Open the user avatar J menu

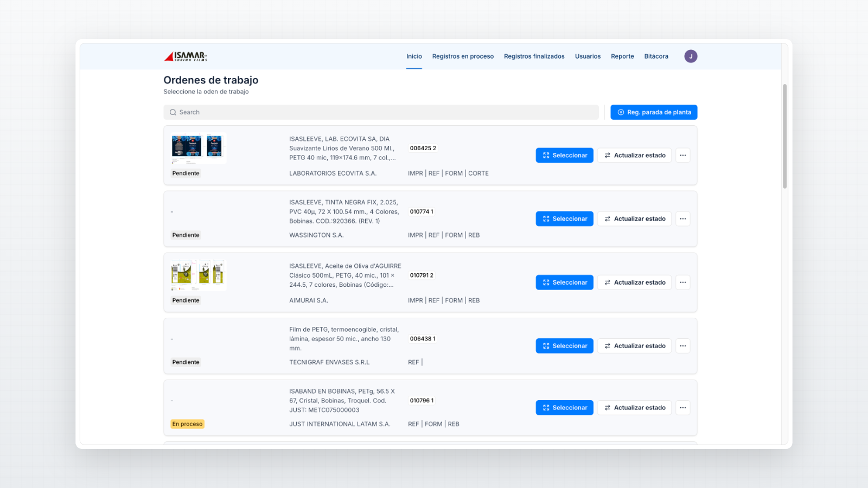[x=691, y=56]
